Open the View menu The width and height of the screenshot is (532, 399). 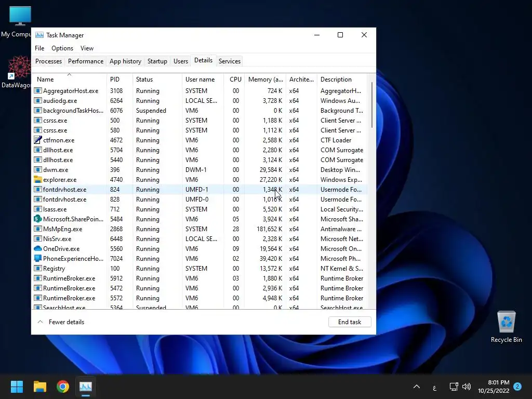click(87, 48)
